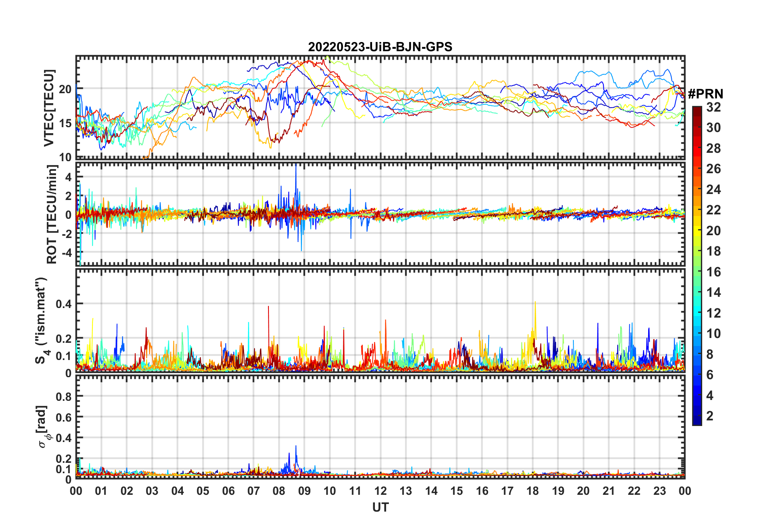Image resolution: width=761 pixels, height=532 pixels.
Task: Click the 0.4 tick on S4 axis
Action: click(64, 304)
